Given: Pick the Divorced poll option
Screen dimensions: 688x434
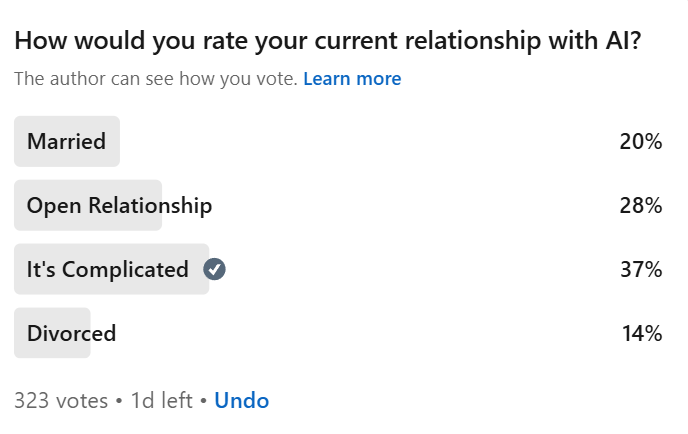Looking at the screenshot, I should [71, 333].
